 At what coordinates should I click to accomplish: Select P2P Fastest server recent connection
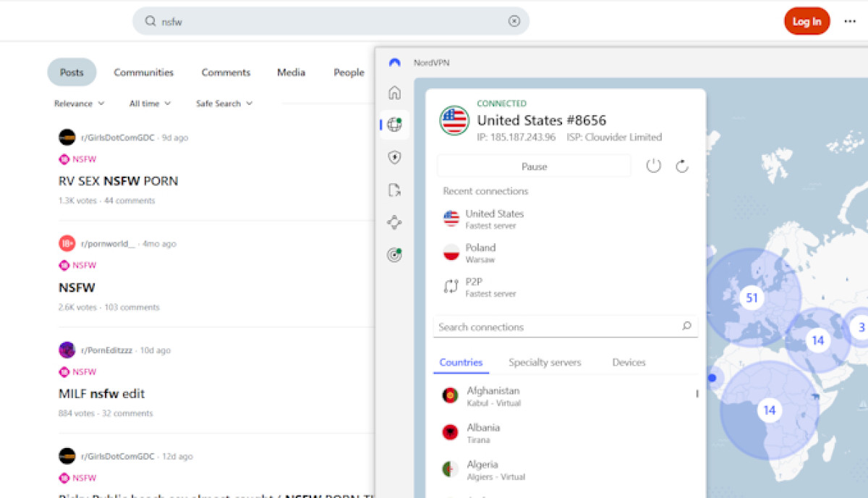(x=566, y=287)
